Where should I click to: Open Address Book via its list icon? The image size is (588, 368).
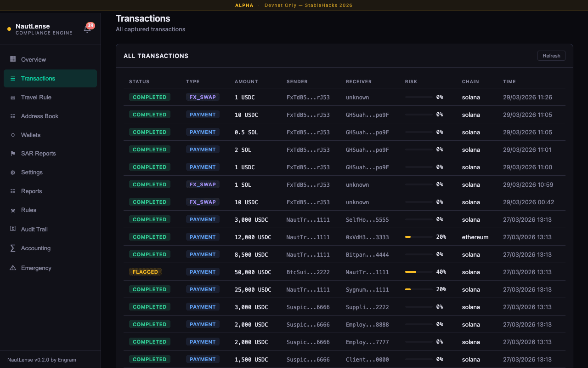(13, 116)
